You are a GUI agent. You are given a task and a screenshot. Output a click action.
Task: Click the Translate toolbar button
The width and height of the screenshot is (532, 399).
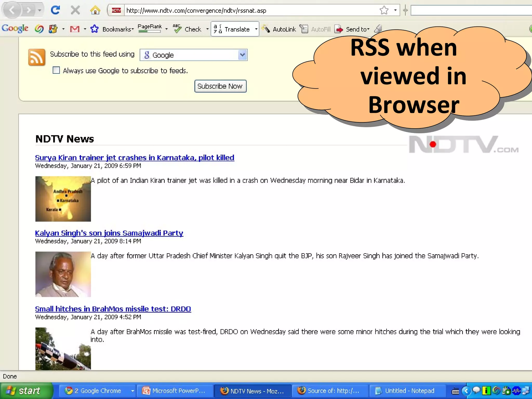point(232,29)
